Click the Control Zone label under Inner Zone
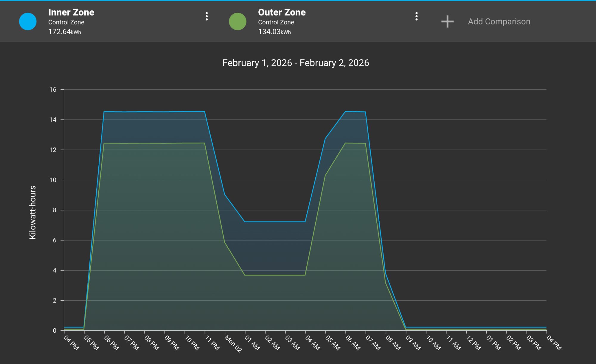 [66, 22]
